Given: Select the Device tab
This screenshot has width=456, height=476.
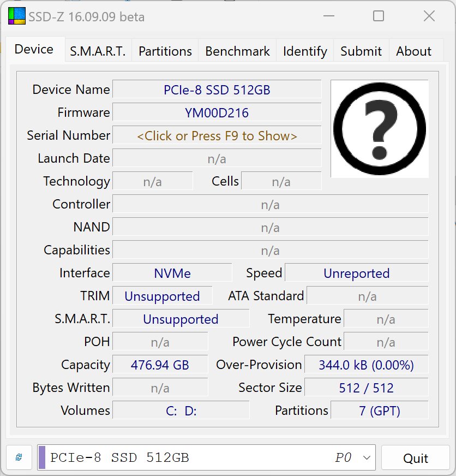Looking at the screenshot, I should coord(34,50).
